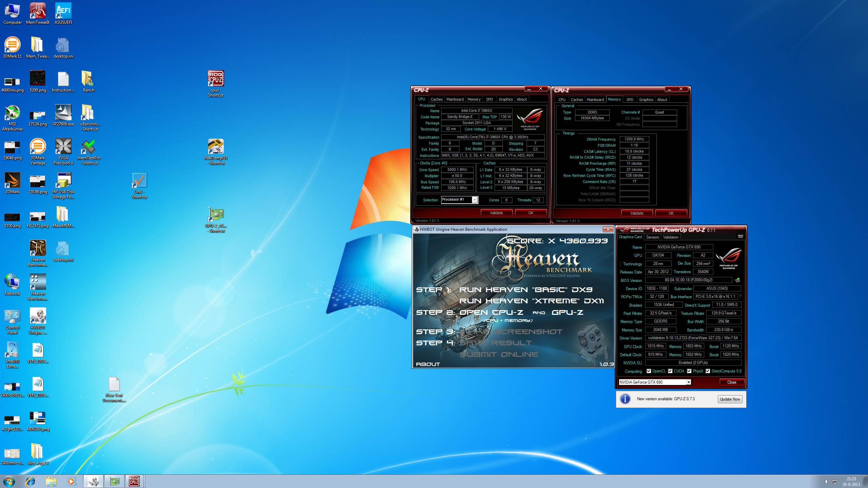Image resolution: width=868 pixels, height=488 pixels.
Task: Click the Update Now button for GPU-Z
Action: 730,399
